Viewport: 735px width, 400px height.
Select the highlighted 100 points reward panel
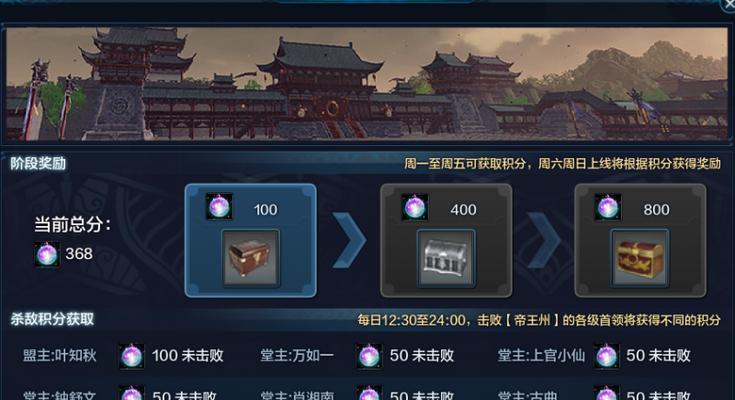[251, 241]
